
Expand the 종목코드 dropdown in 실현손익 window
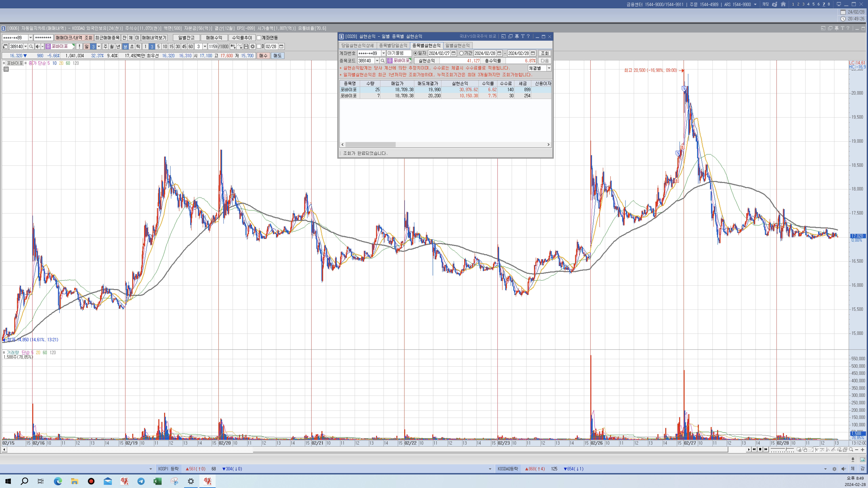pos(377,61)
